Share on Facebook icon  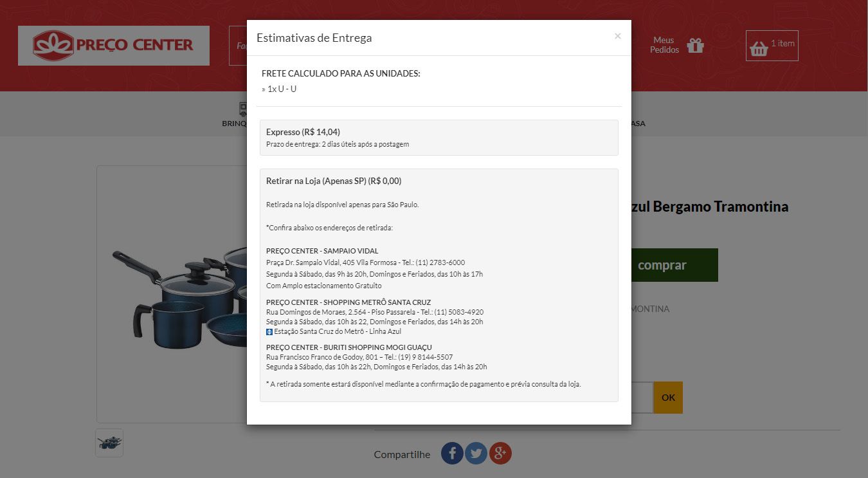click(x=452, y=454)
